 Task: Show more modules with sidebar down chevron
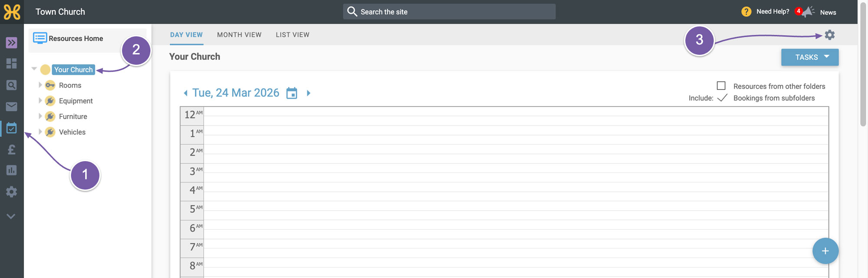[x=11, y=216]
